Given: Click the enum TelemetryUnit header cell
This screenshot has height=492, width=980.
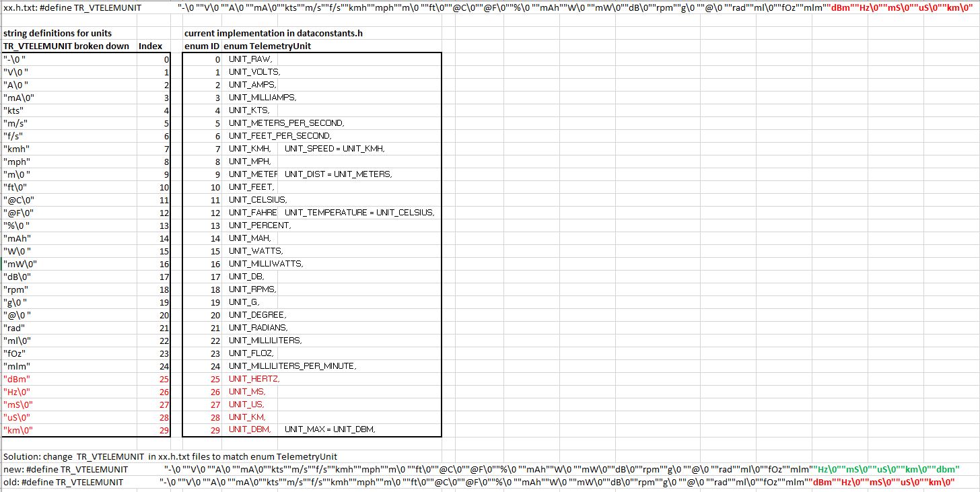Looking at the screenshot, I should [x=267, y=46].
